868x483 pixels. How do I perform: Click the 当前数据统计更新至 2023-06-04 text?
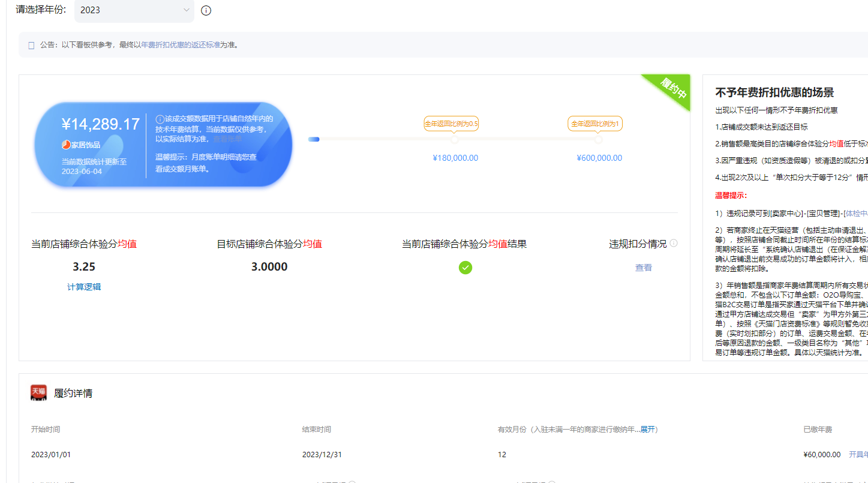(94, 166)
